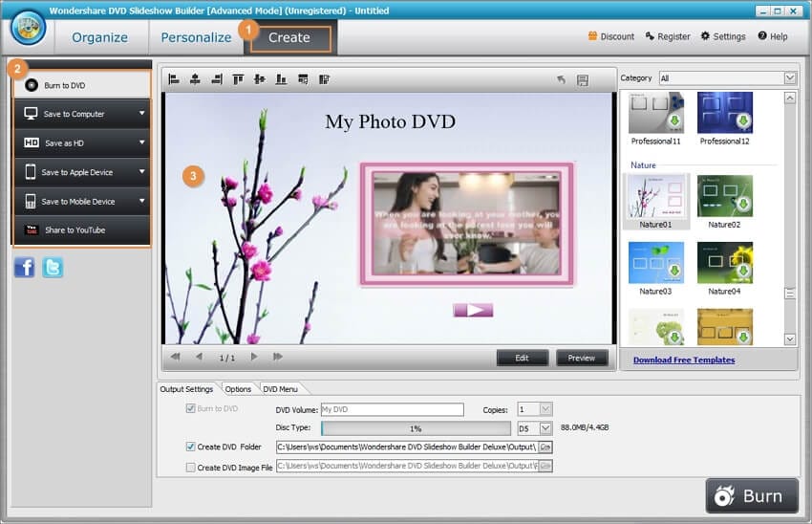812x524 pixels.
Task: Select Burn to DVD output option
Action: pos(82,85)
